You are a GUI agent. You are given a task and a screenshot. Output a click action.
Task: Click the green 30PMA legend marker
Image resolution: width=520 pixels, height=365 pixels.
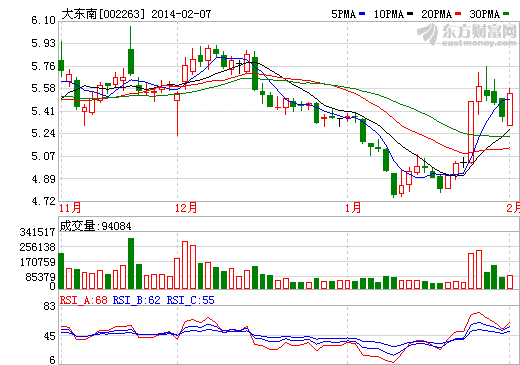pyautogui.click(x=506, y=14)
